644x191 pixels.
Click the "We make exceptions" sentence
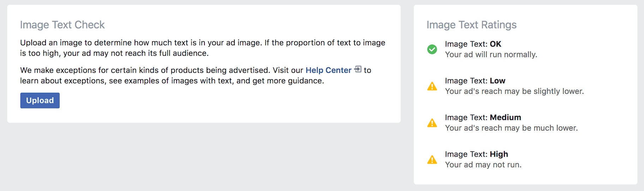coord(145,70)
